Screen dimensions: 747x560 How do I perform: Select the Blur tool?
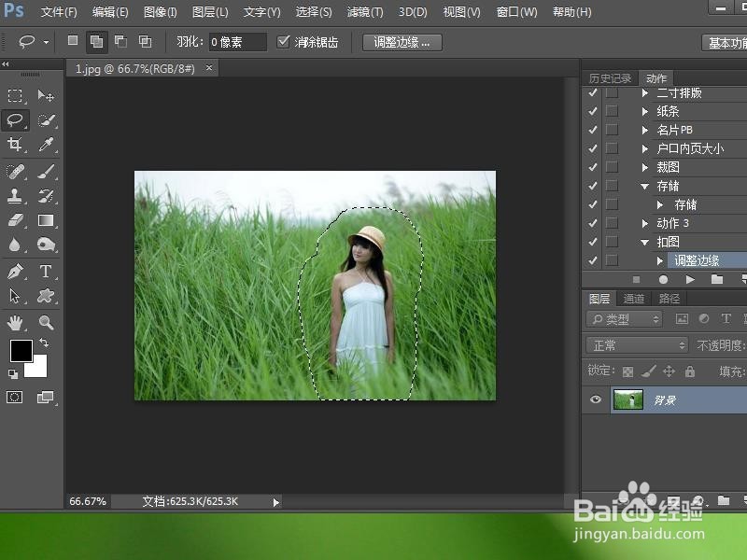[15, 245]
